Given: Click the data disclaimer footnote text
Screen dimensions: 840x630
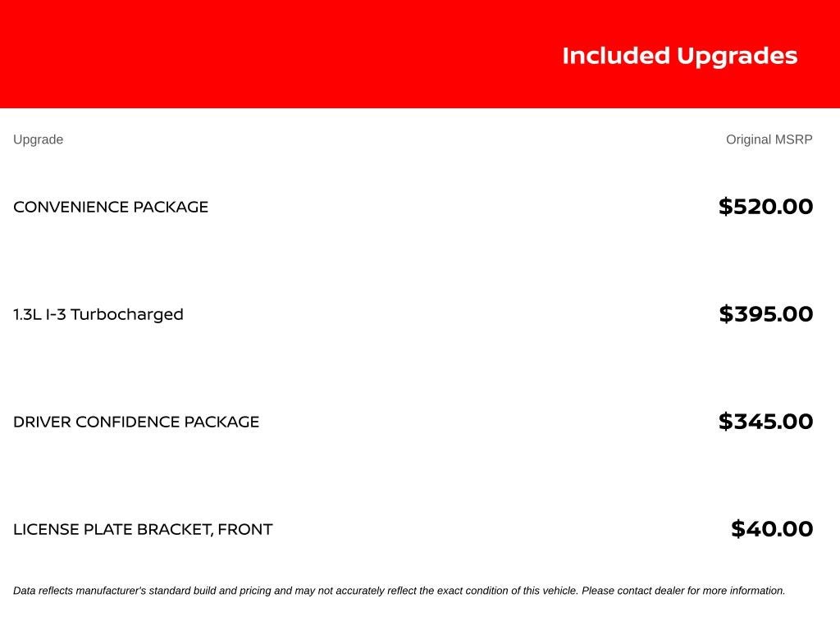Looking at the screenshot, I should tap(399, 591).
